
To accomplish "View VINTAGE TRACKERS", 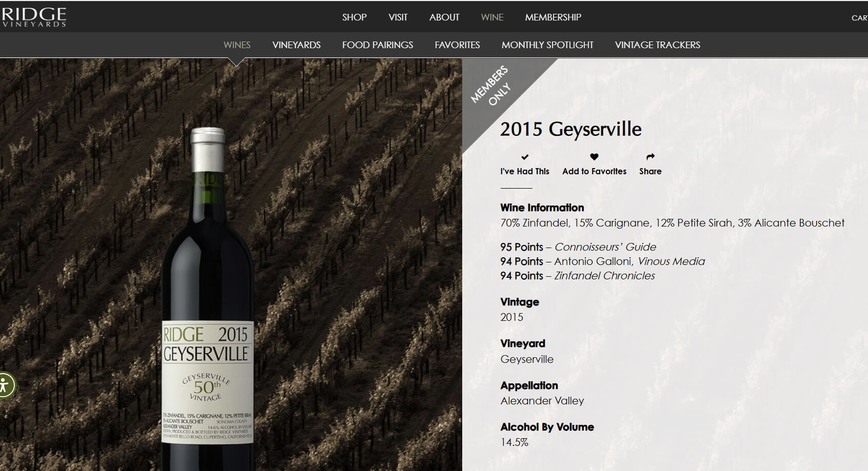I will (x=657, y=45).
